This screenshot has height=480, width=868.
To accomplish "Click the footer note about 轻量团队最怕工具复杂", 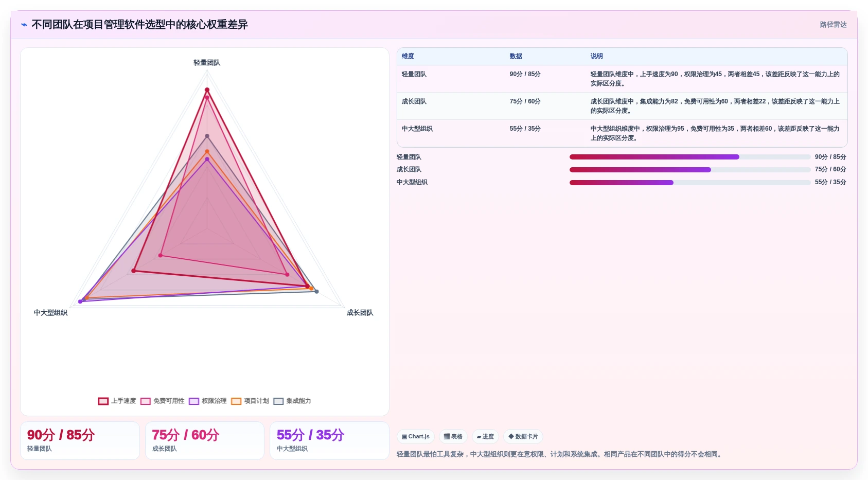I will click(x=560, y=454).
